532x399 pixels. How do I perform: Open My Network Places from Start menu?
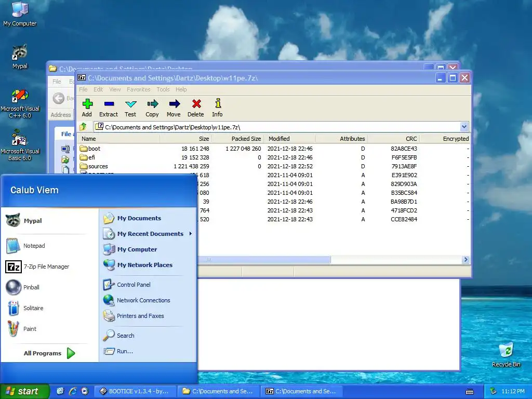[x=138, y=265]
